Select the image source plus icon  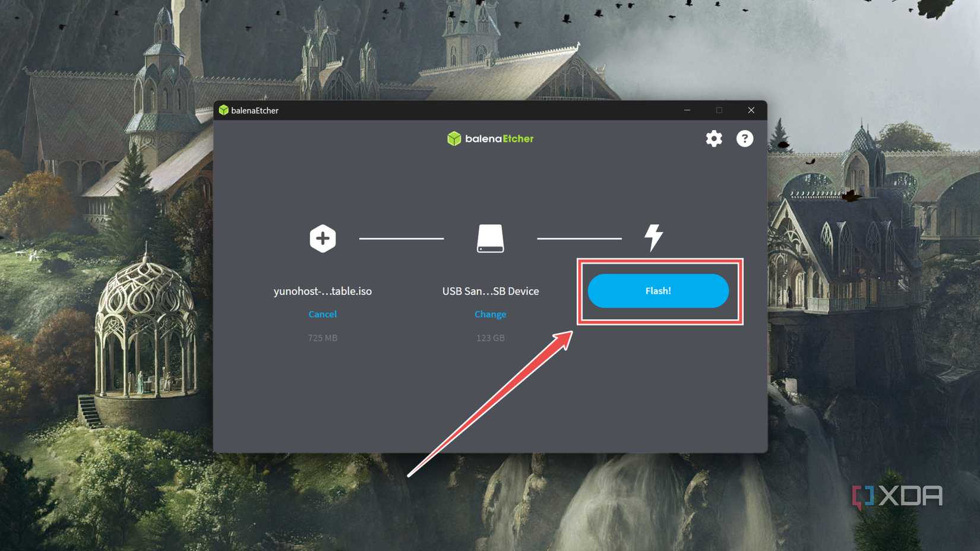pos(323,237)
